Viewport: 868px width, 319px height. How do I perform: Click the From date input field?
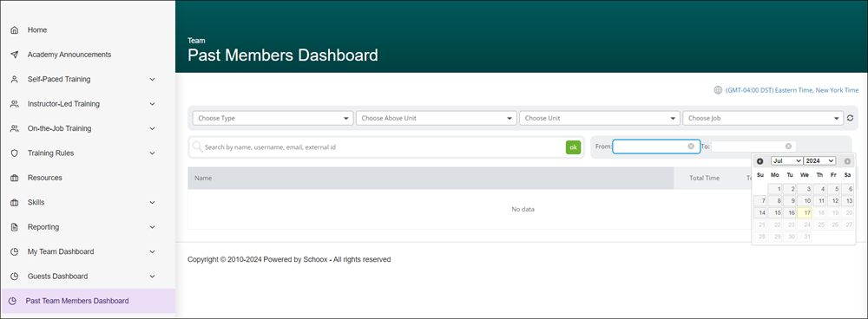point(656,146)
